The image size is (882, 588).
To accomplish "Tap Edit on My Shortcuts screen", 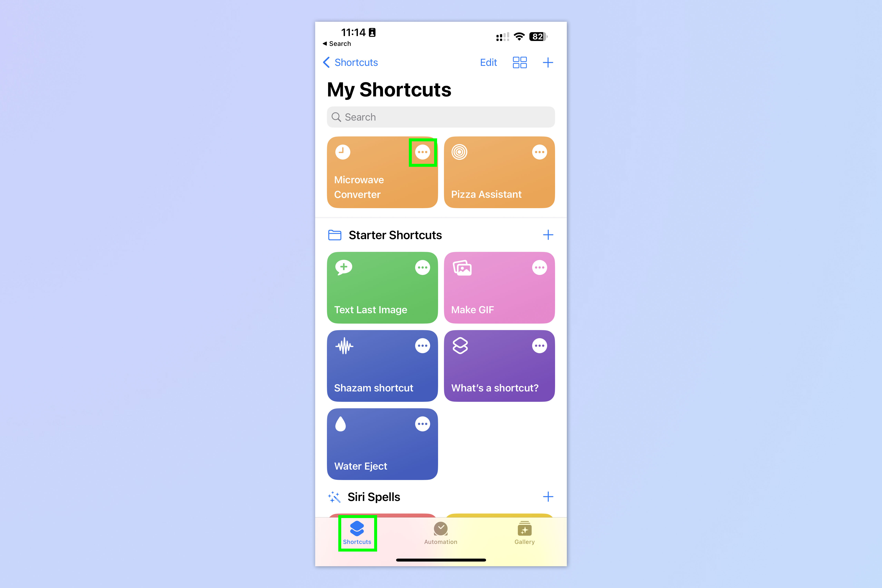I will point(488,62).
